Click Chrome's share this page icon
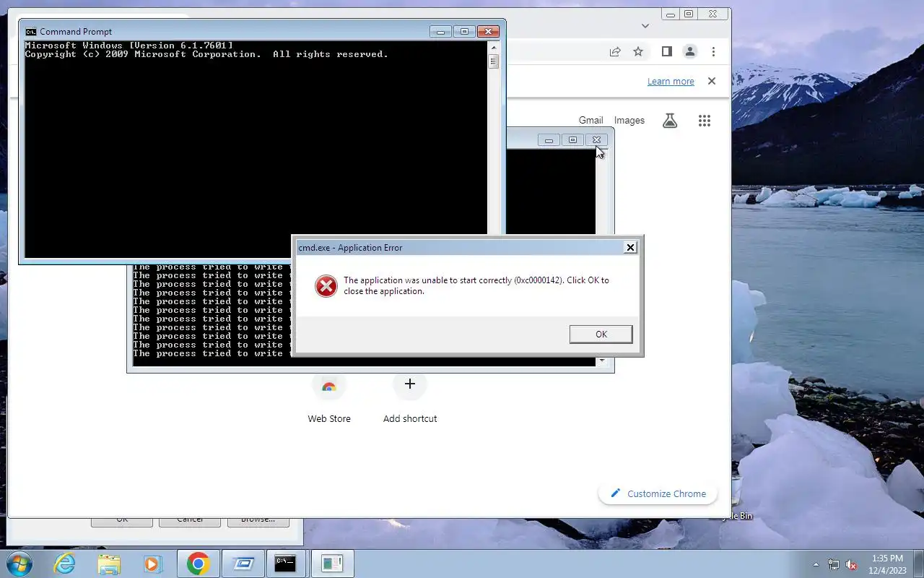Image resolution: width=924 pixels, height=578 pixels. (615, 52)
